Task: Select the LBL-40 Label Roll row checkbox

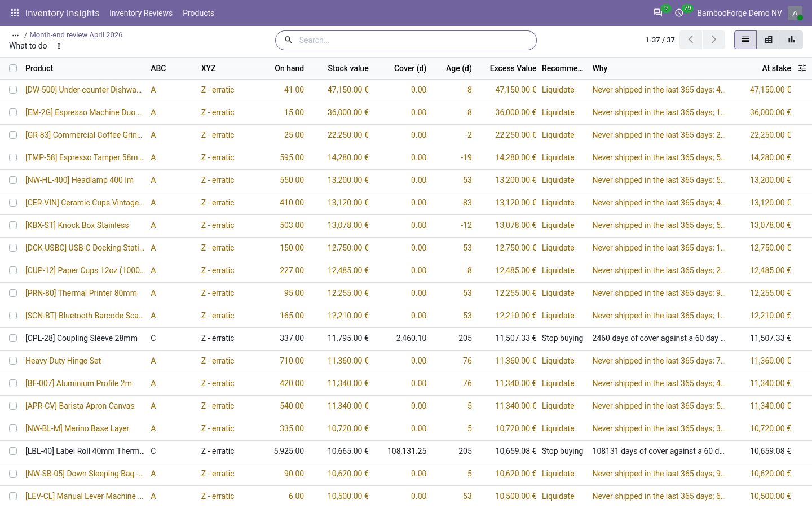Action: 13,451
